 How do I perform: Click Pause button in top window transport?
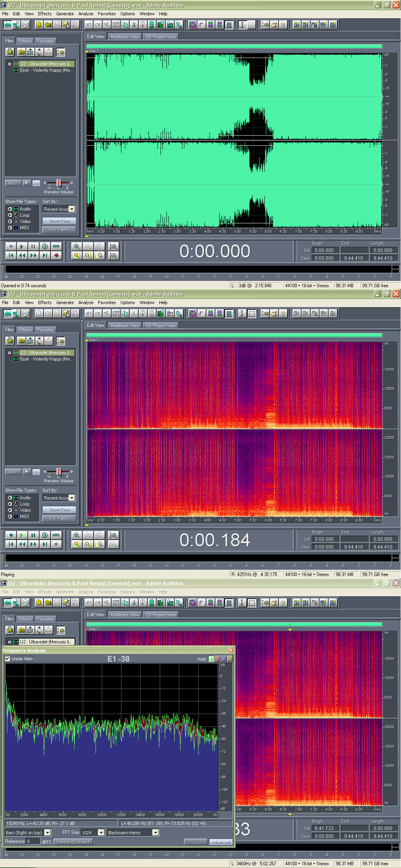click(33, 246)
